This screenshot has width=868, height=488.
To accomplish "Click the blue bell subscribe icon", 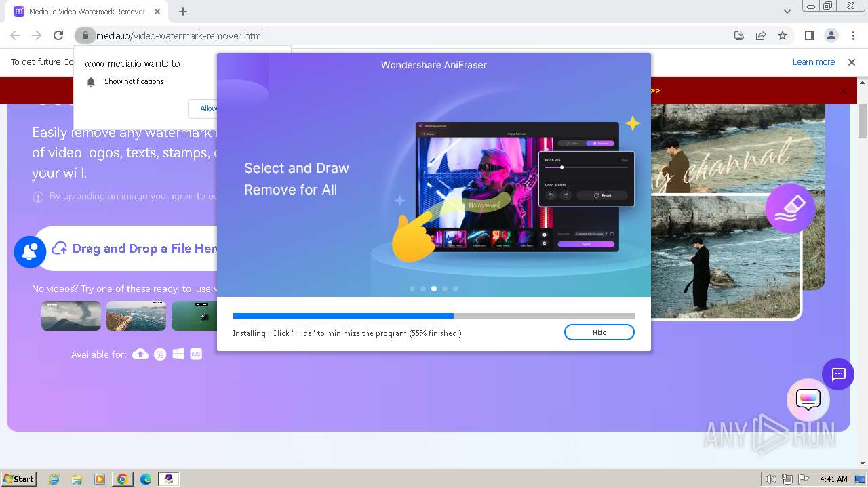I will [30, 251].
